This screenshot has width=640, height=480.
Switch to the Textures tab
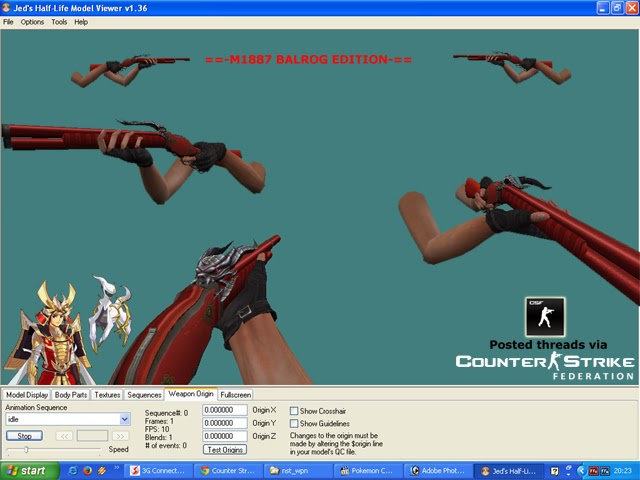(x=107, y=395)
